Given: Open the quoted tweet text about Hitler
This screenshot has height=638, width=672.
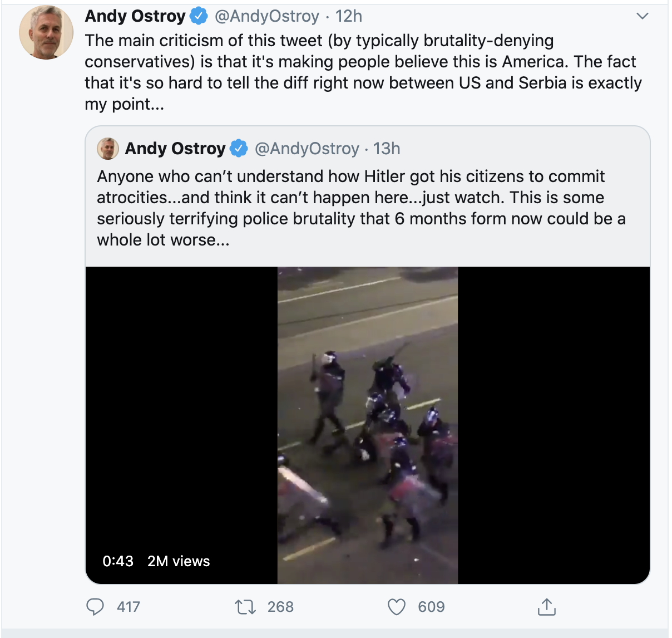Looking at the screenshot, I should pyautogui.click(x=362, y=208).
